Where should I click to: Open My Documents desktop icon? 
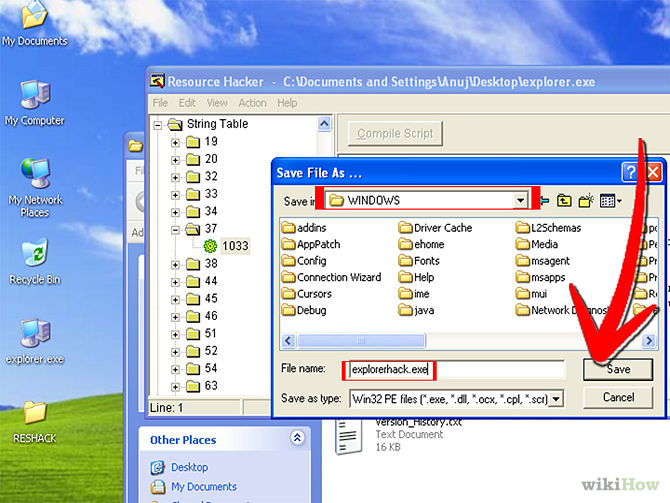(x=34, y=24)
